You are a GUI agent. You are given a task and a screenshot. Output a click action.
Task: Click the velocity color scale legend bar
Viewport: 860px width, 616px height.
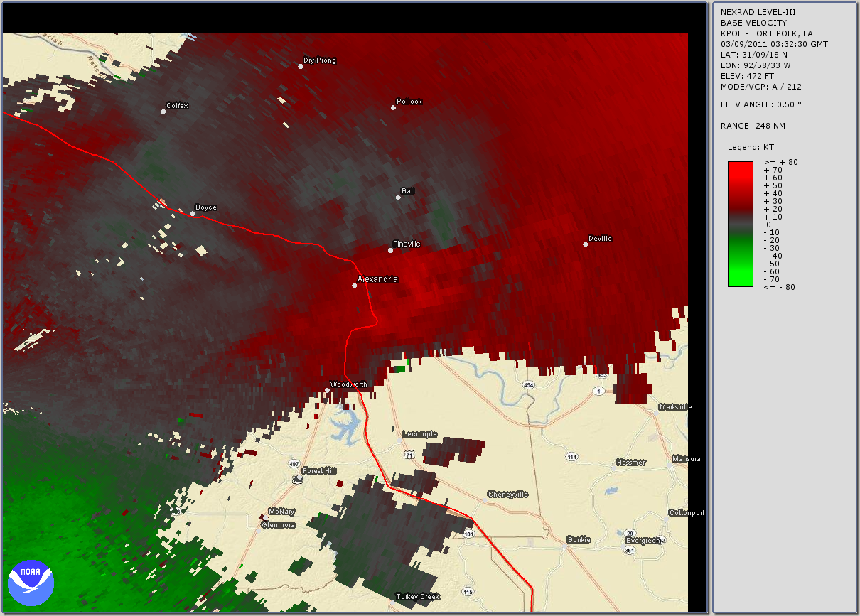(740, 224)
